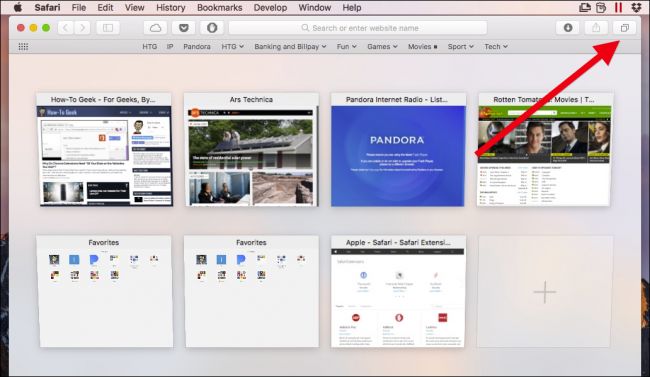
Task: Click the Pocket extension icon
Action: point(184,28)
